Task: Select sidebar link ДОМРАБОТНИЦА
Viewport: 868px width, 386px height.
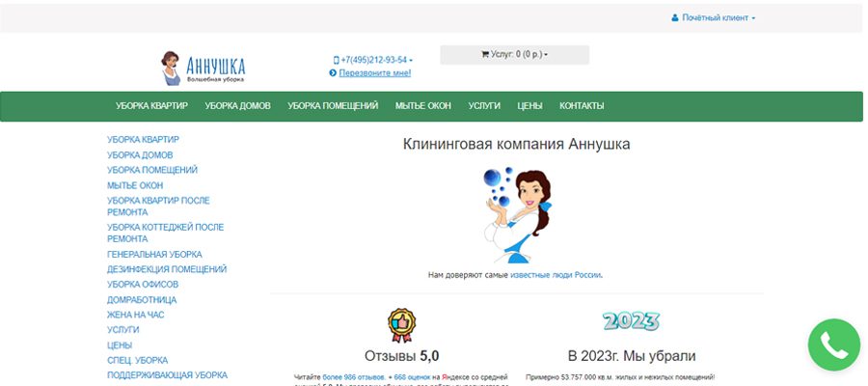Action: (142, 299)
